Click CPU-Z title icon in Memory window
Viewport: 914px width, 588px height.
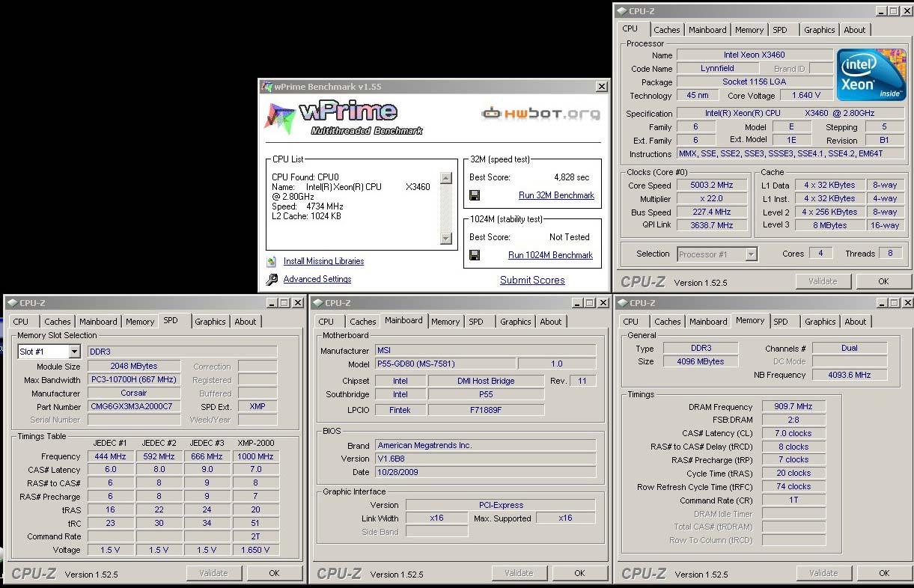(x=623, y=303)
